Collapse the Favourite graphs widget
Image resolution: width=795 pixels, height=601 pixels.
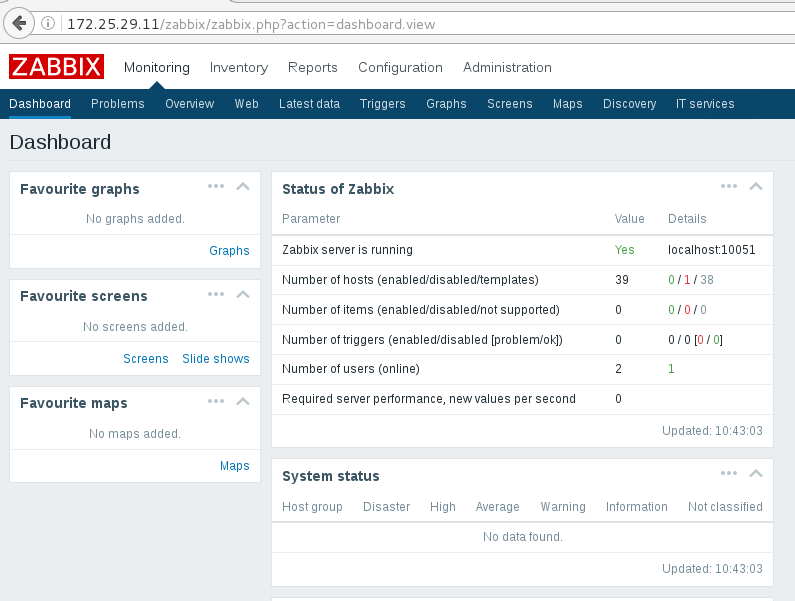click(243, 186)
